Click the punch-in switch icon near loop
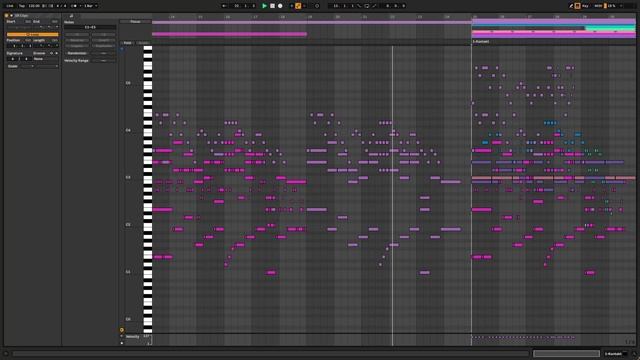The image size is (640, 360). [359, 6]
